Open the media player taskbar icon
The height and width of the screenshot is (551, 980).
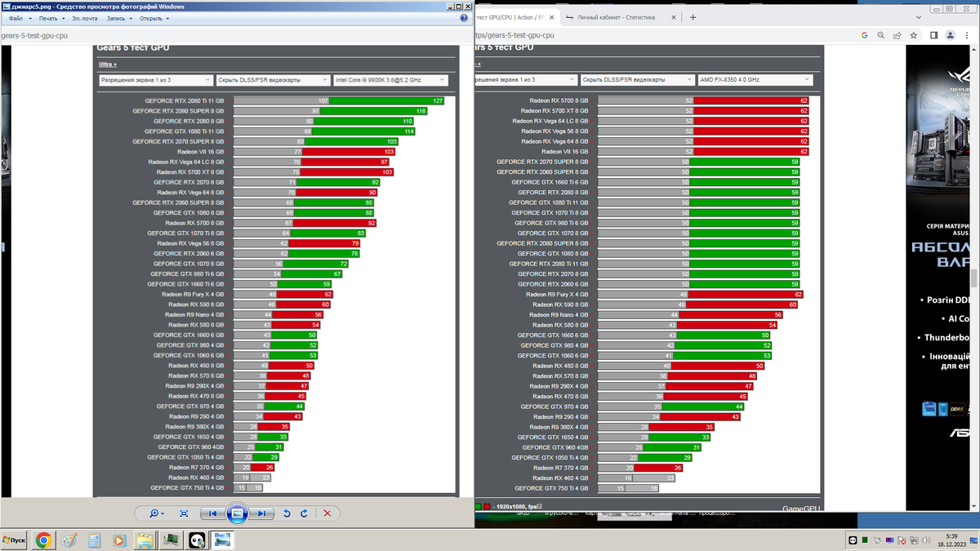[119, 540]
